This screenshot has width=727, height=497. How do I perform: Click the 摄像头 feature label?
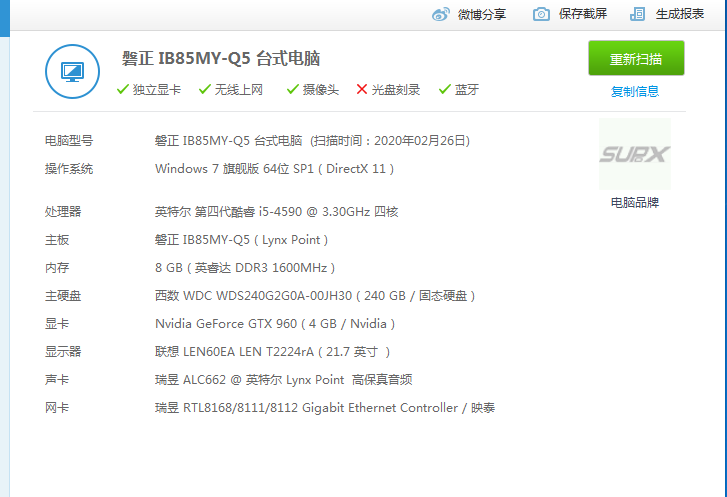tap(321, 89)
